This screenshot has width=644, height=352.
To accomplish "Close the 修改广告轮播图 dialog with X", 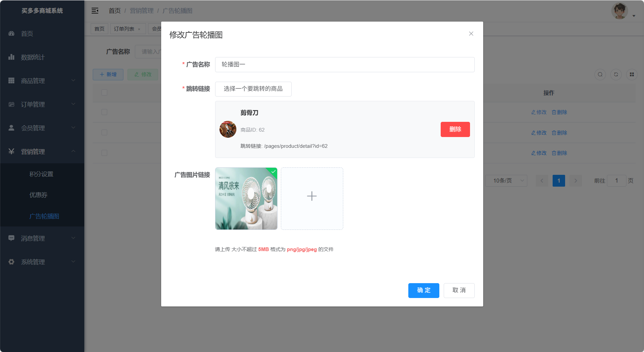I will pyautogui.click(x=471, y=34).
